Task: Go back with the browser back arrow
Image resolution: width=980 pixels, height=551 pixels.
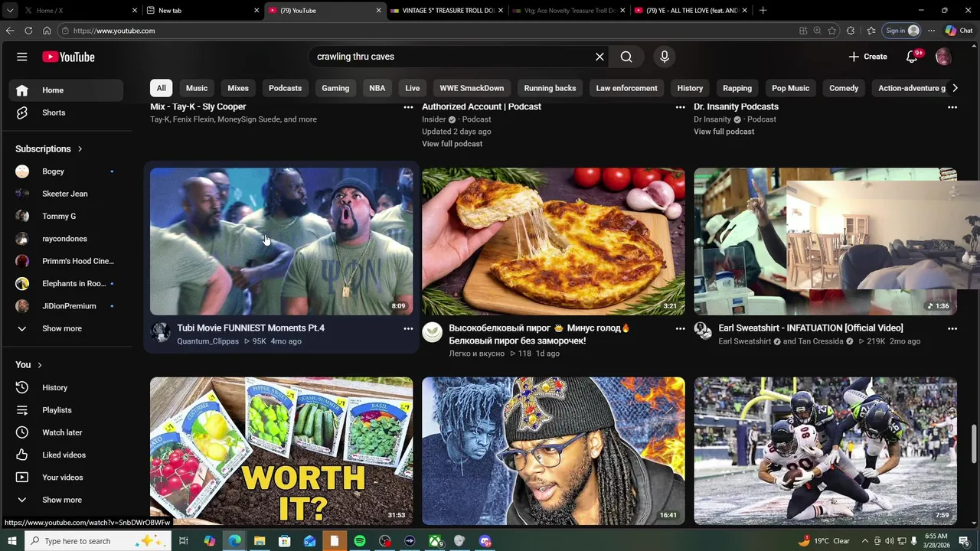Action: click(10, 31)
